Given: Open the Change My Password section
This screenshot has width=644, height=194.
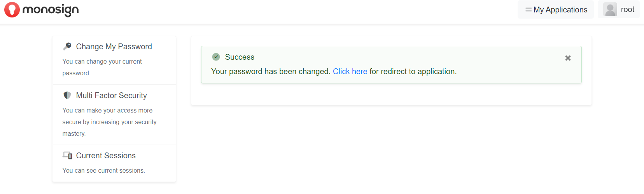Looking at the screenshot, I should 114,47.
